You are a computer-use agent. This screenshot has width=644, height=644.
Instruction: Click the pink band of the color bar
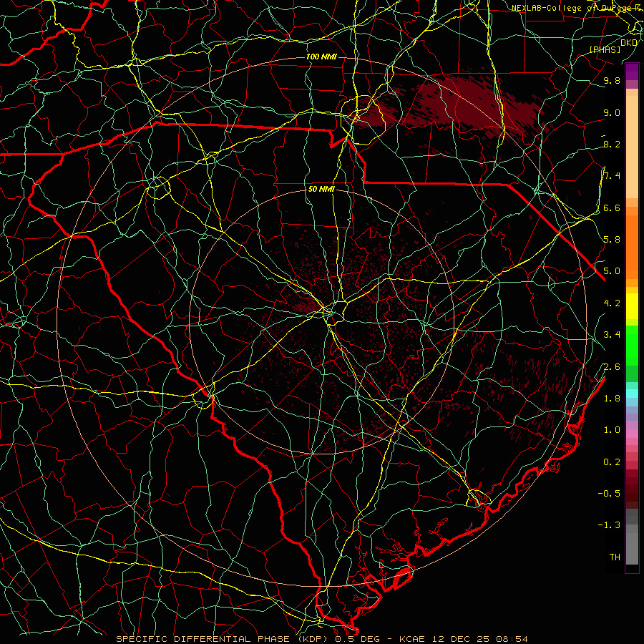pyautogui.click(x=632, y=434)
